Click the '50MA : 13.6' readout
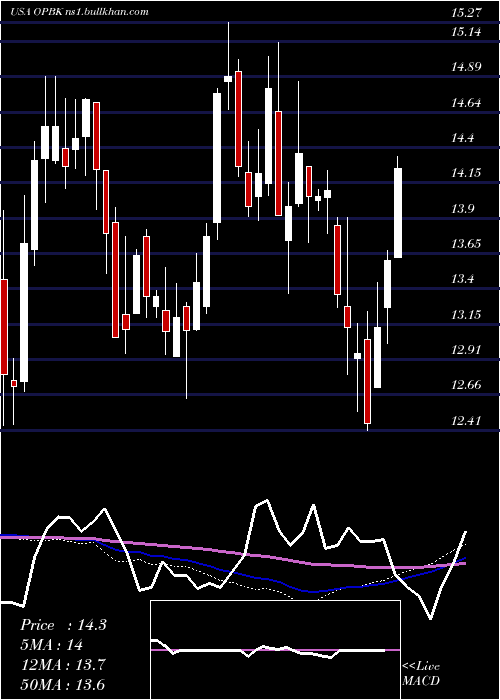This screenshot has height=700, width=500. point(63,684)
